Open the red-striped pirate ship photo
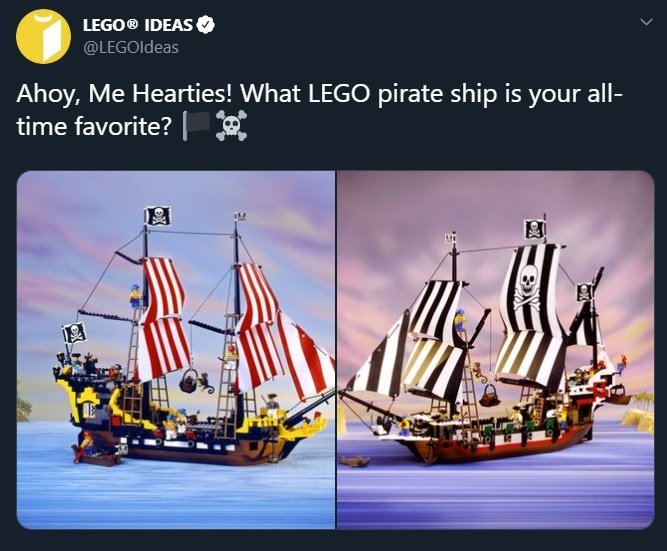The image size is (667, 551). pyautogui.click(x=176, y=350)
